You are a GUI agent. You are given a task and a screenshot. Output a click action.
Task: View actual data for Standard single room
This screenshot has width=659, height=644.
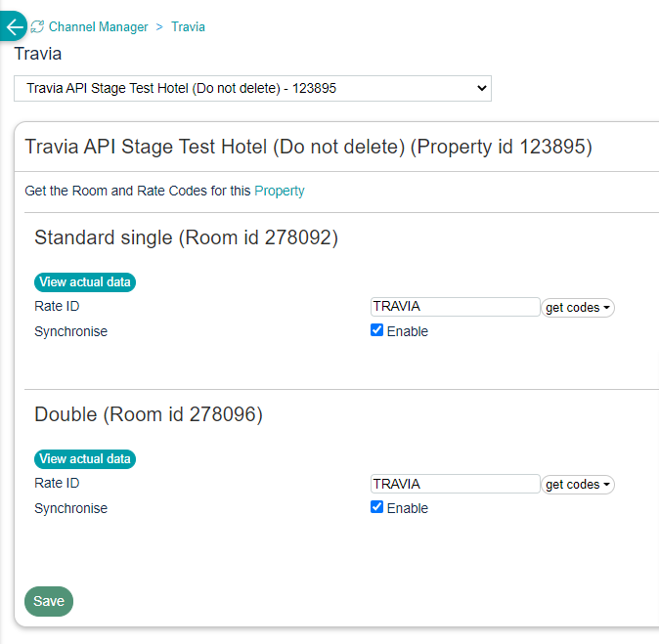85,282
